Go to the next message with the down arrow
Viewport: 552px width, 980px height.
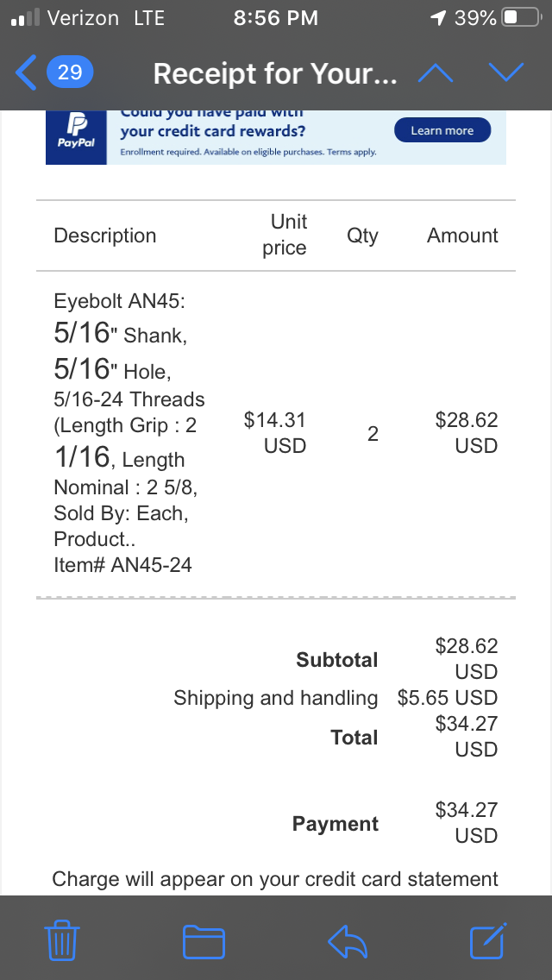click(x=505, y=73)
